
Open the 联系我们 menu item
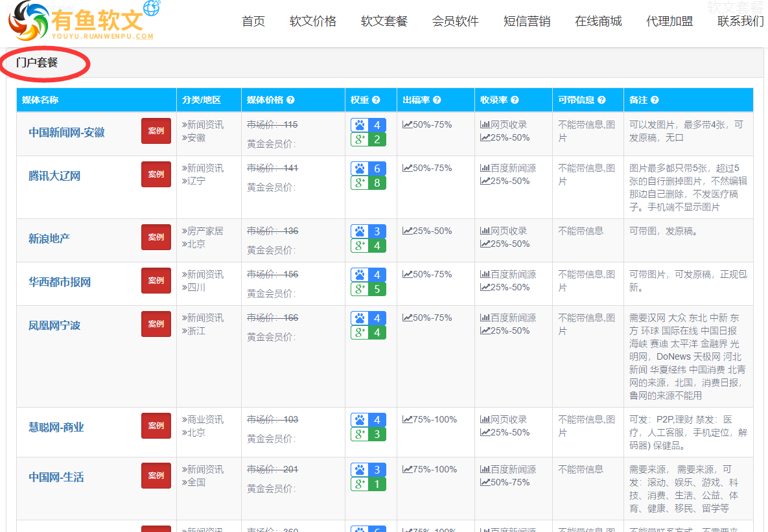741,21
